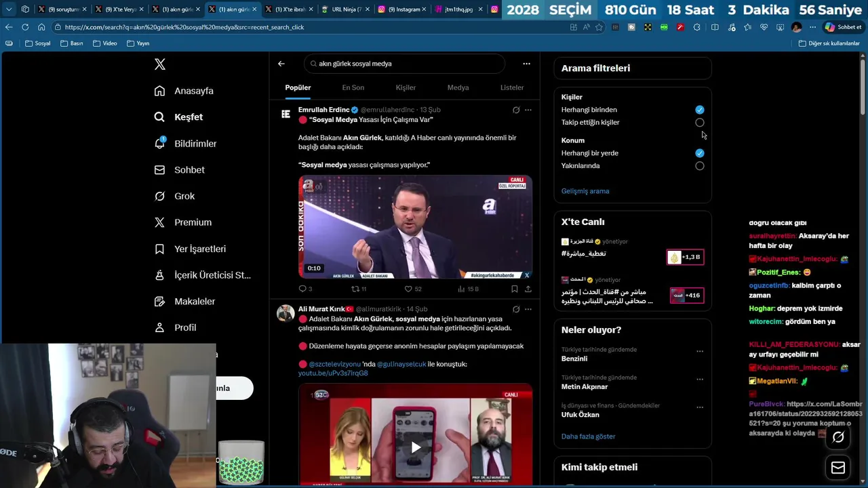Image resolution: width=868 pixels, height=488 pixels.
Task: Open Bildirimler notifications
Action: (185, 144)
